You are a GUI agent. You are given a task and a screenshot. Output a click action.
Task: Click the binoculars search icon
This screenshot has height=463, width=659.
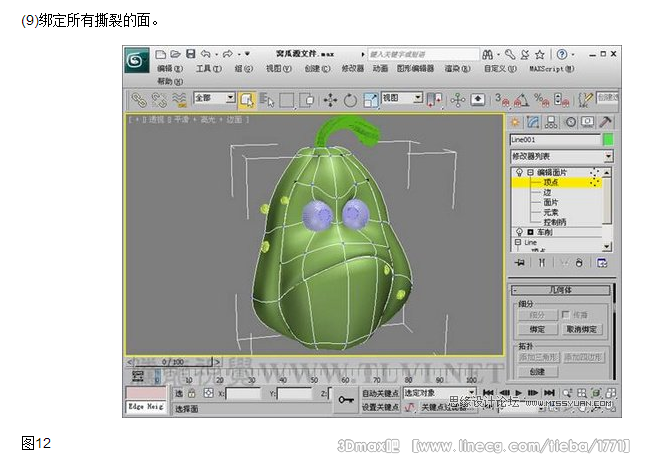pyautogui.click(x=488, y=54)
